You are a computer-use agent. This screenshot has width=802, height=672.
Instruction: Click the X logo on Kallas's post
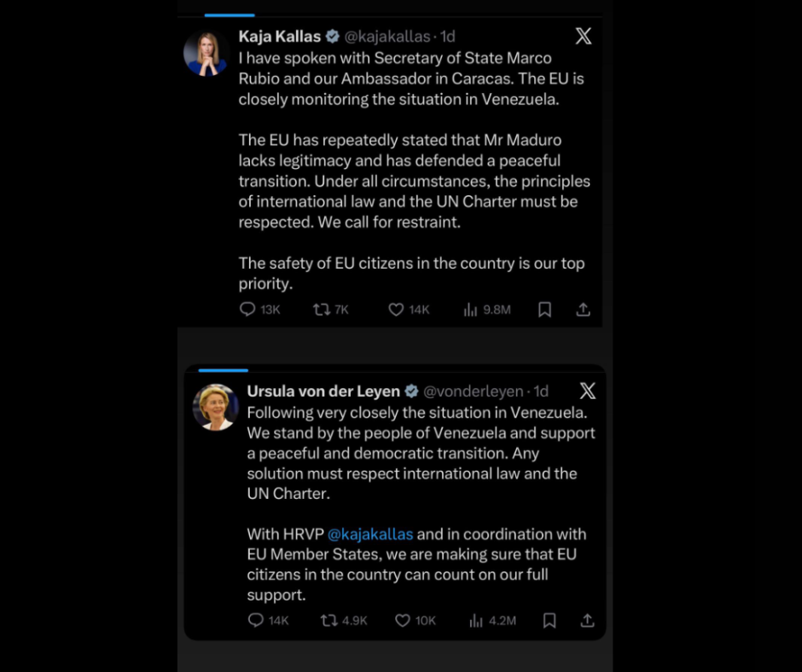point(584,36)
